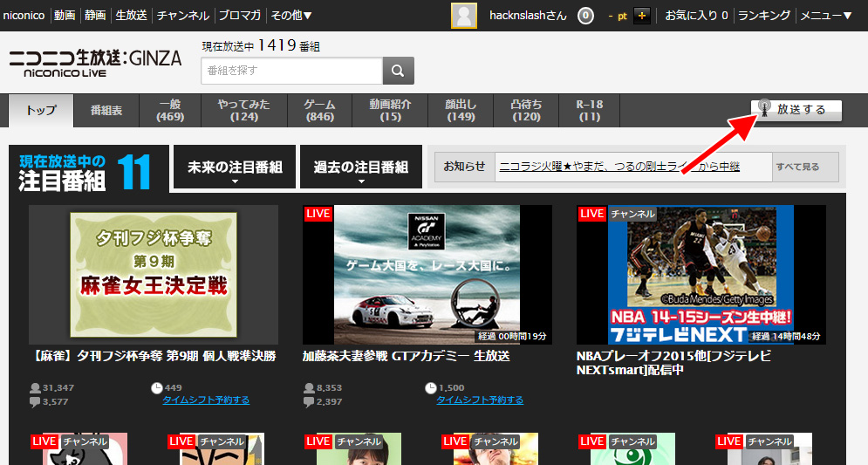Go to 静画 in top bar
This screenshot has width=868, height=465.
pyautogui.click(x=95, y=16)
